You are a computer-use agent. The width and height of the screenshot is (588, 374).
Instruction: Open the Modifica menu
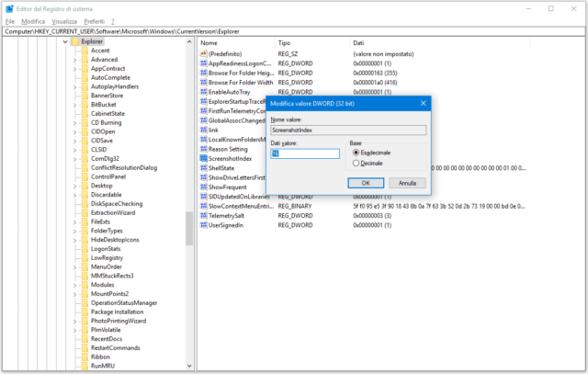point(33,20)
